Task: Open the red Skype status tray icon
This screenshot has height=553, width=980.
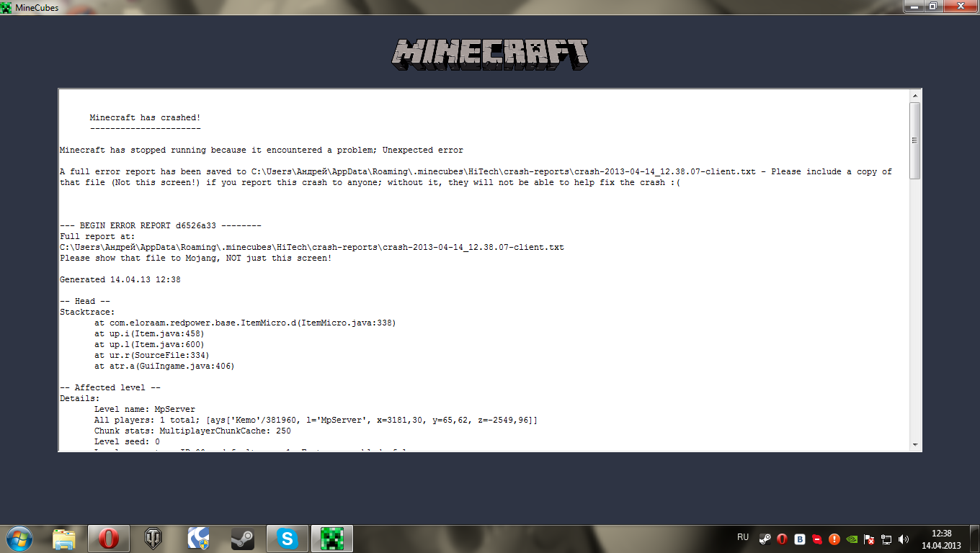Action: [817, 539]
